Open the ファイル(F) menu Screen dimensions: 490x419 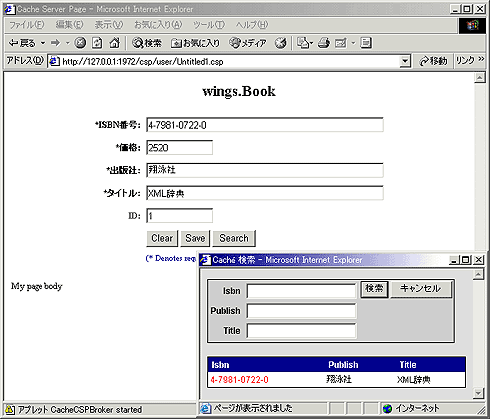pyautogui.click(x=26, y=25)
